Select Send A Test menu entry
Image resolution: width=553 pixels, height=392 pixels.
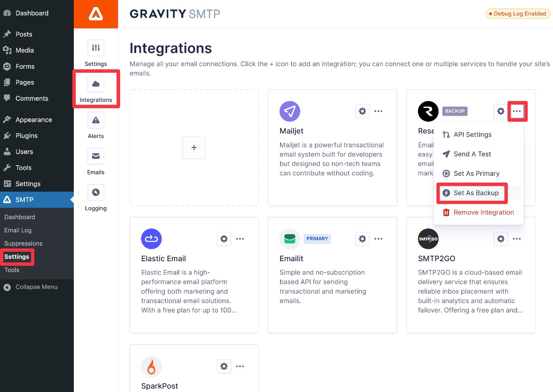(472, 154)
